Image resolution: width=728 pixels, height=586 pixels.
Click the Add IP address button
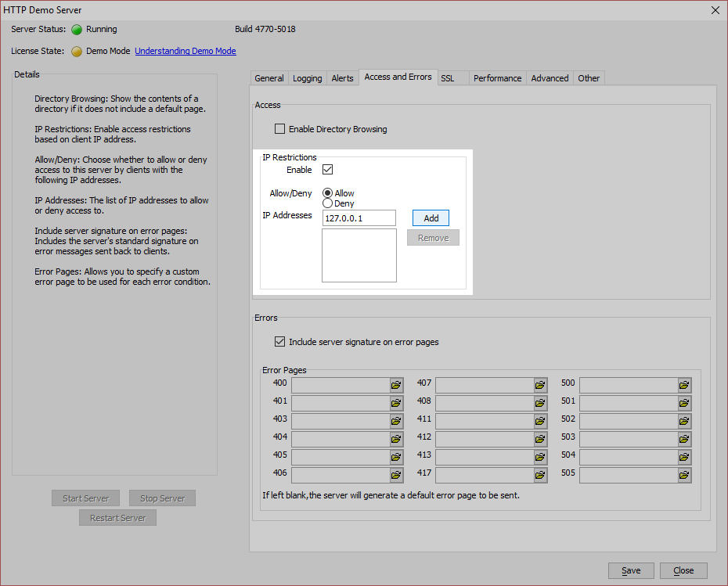pyautogui.click(x=431, y=218)
